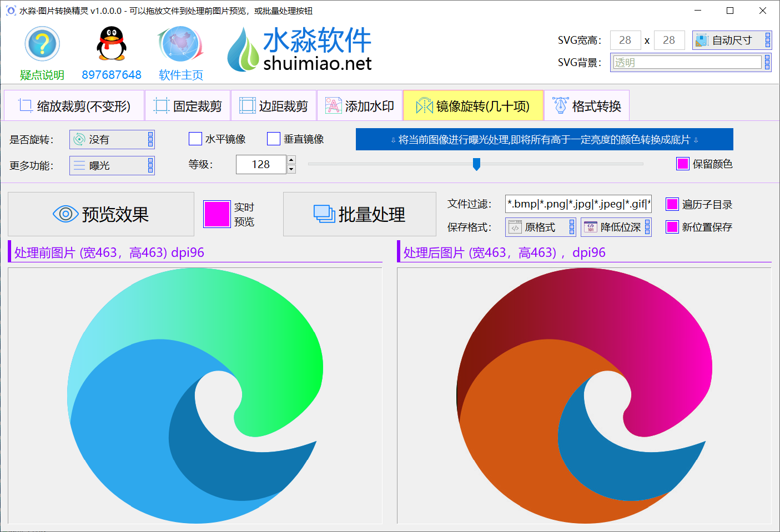Open the 是否旋转 dropdown showing 没有
The width and height of the screenshot is (780, 532).
[x=112, y=139]
